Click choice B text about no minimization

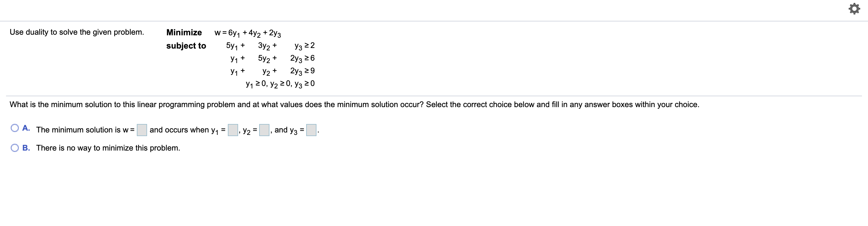coord(108,148)
